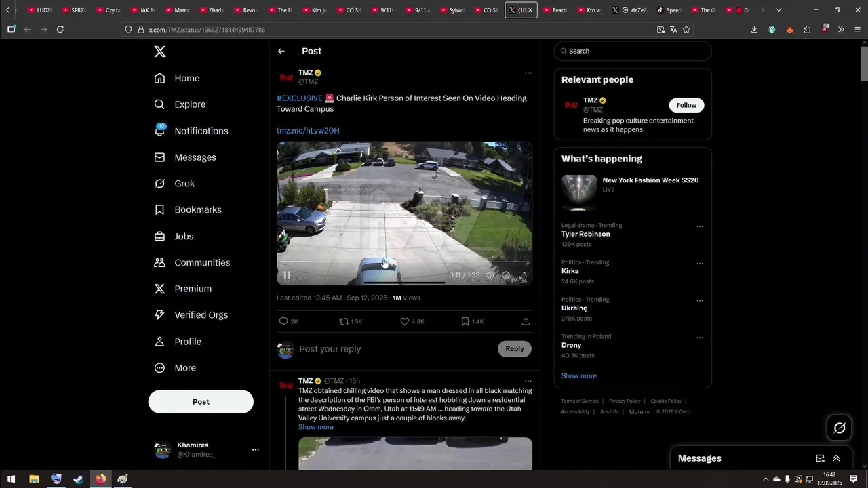The width and height of the screenshot is (868, 488).
Task: Open the footer More dropdown
Action: coord(639,412)
